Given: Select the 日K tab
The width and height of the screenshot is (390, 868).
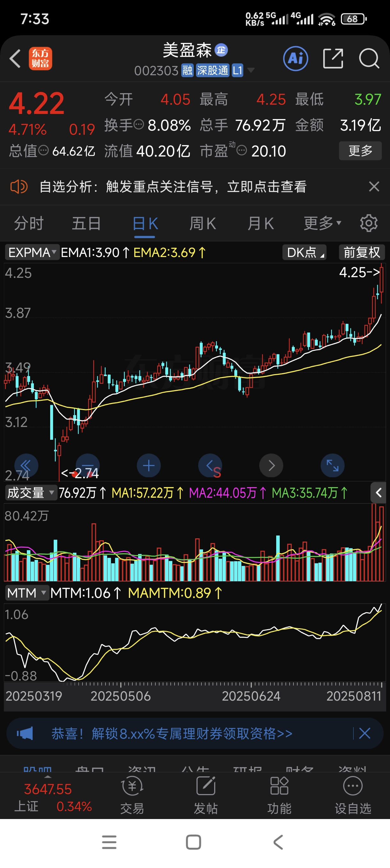Looking at the screenshot, I should click(145, 223).
